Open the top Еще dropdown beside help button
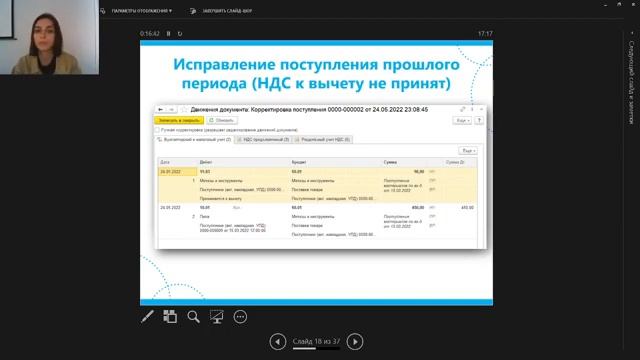The width and height of the screenshot is (640, 360). (x=462, y=120)
